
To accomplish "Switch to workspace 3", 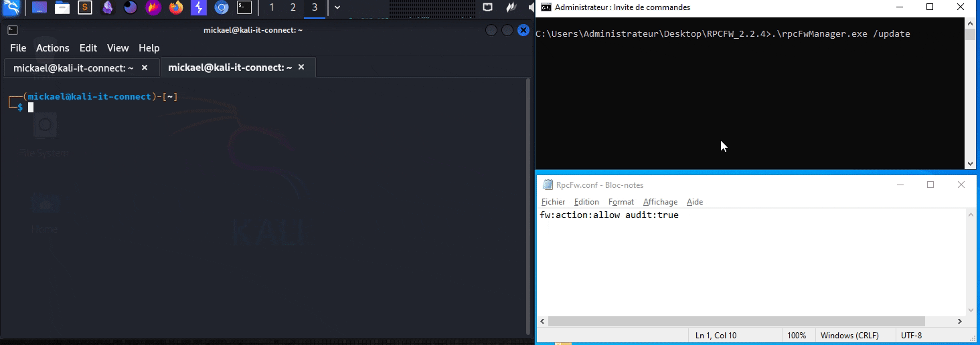I will tap(315, 8).
